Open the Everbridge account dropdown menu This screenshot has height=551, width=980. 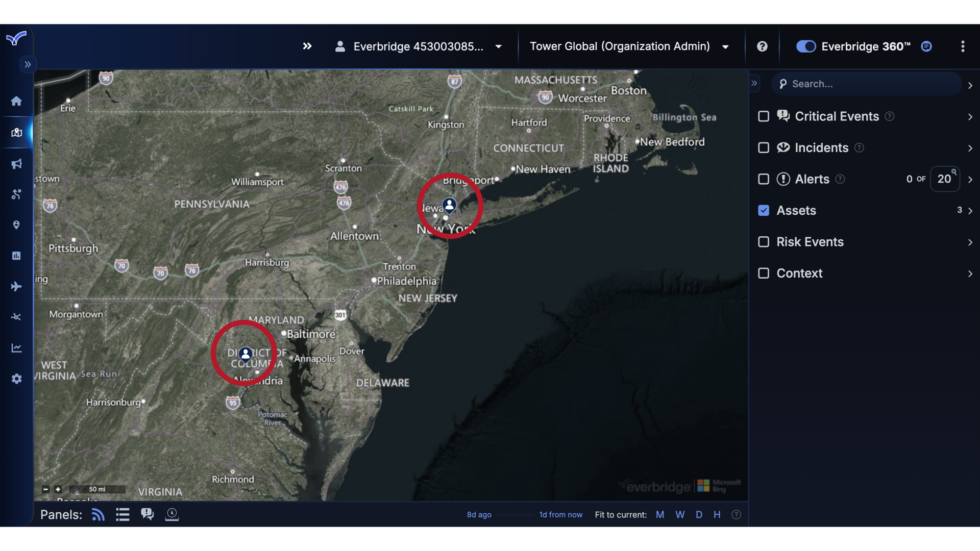click(498, 46)
